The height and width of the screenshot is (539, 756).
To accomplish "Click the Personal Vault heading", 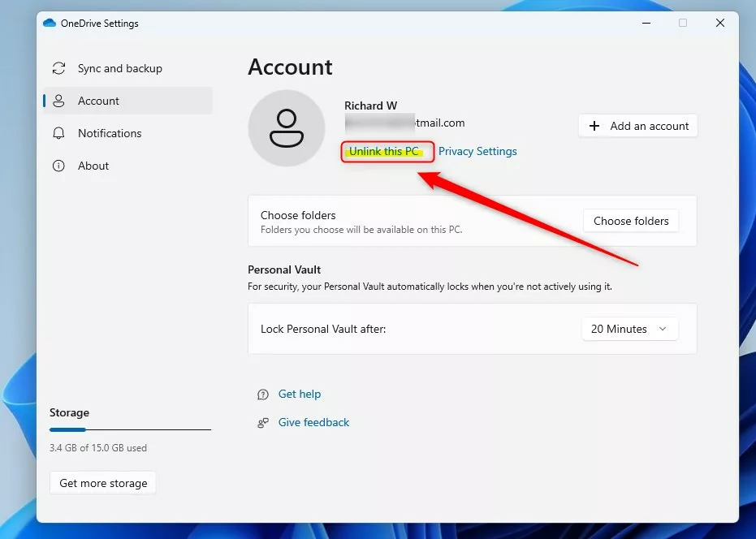I will 284,269.
